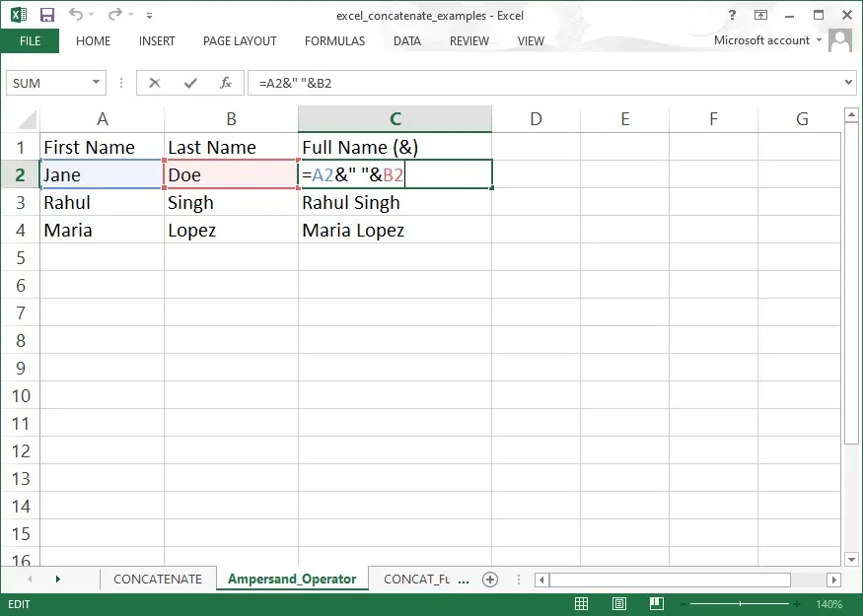The width and height of the screenshot is (863, 616).
Task: Click the Microsoft account link
Action: 761,40
